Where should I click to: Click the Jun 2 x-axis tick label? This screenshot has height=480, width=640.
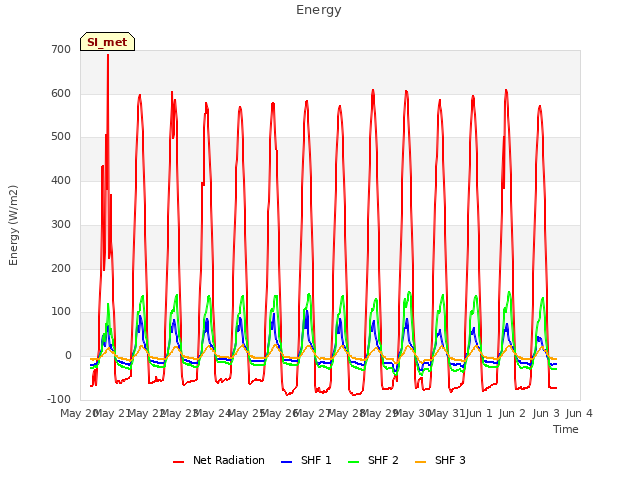[x=512, y=413]
